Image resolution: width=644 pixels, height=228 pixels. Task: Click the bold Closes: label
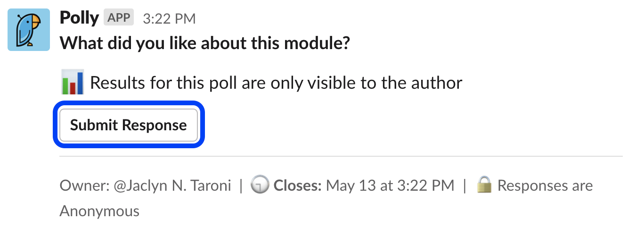coord(298,186)
